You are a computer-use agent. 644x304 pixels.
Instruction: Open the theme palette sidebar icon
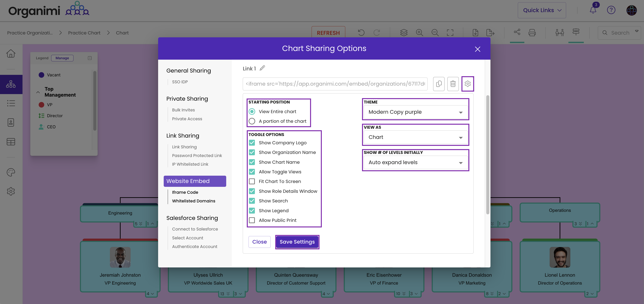point(11,172)
